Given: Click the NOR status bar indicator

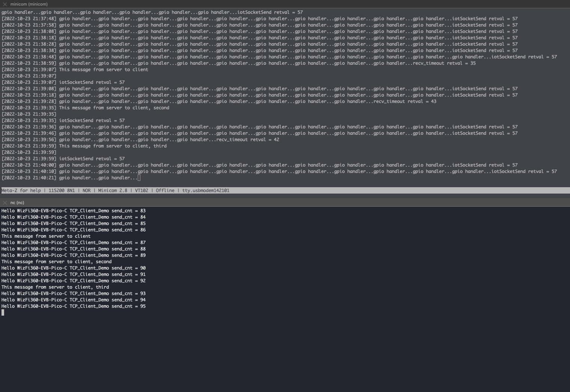Looking at the screenshot, I should pos(86,191).
